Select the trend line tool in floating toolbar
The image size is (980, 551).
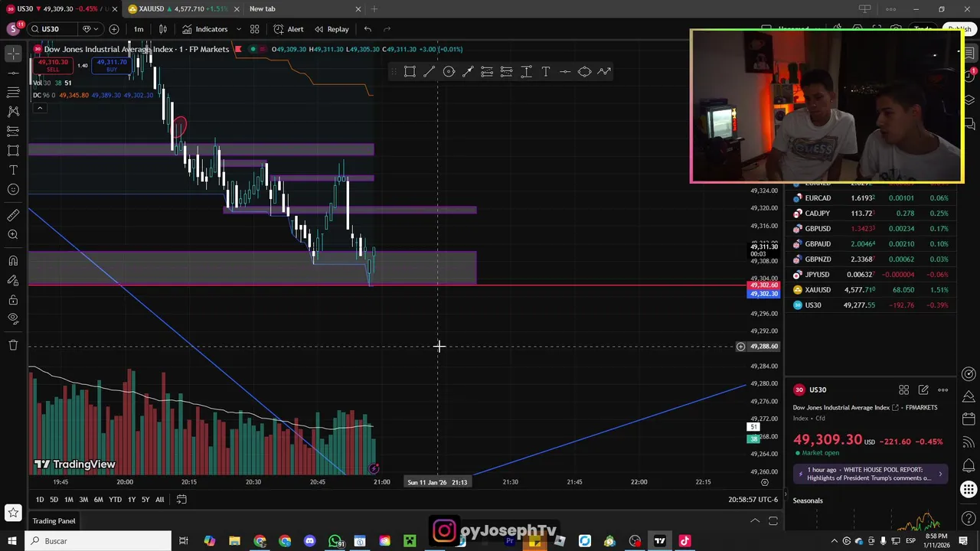coord(430,71)
